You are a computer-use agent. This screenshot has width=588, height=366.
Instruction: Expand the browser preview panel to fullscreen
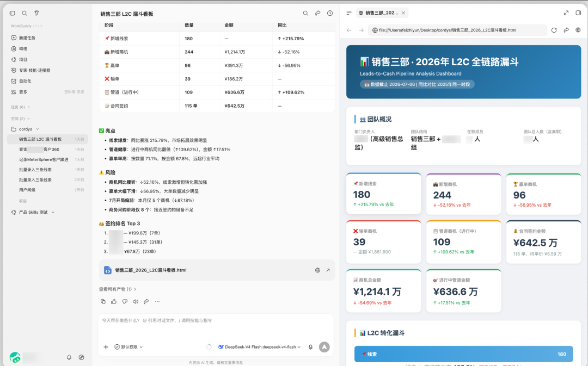point(566,13)
